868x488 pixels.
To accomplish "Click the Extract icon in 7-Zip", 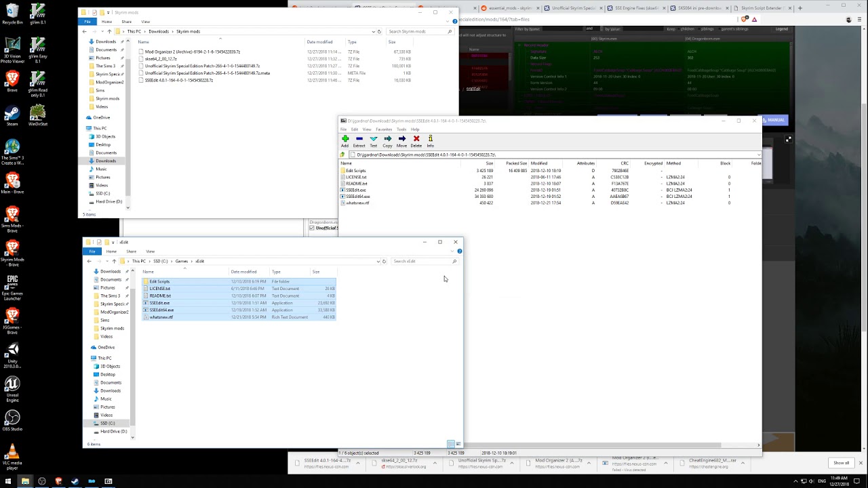I will pyautogui.click(x=359, y=141).
